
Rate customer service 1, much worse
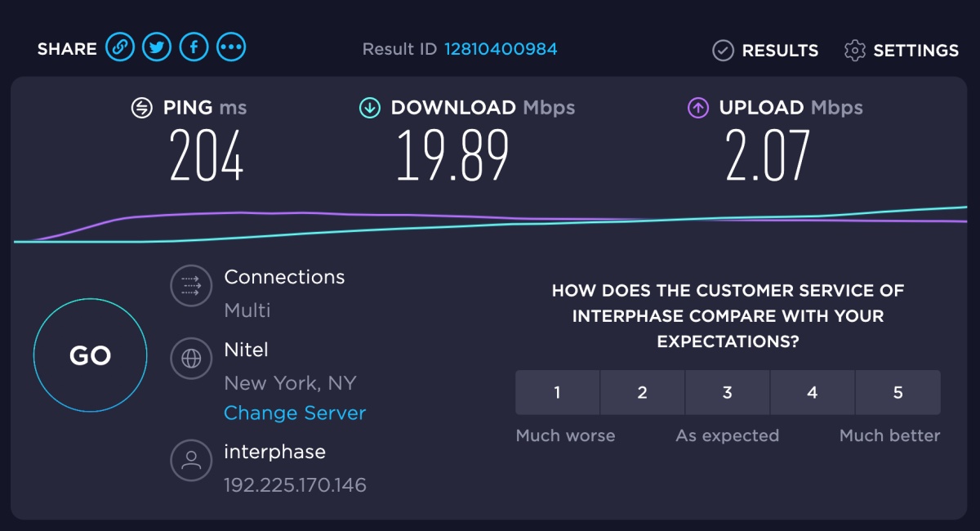(557, 393)
